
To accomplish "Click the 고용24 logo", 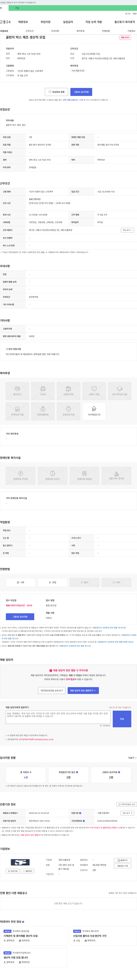I will (x=5, y=22).
